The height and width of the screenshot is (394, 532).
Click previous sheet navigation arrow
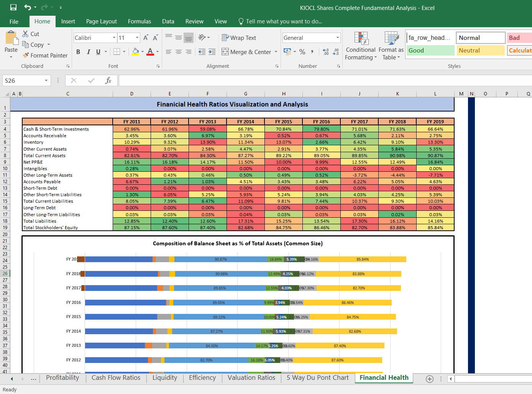point(12,379)
